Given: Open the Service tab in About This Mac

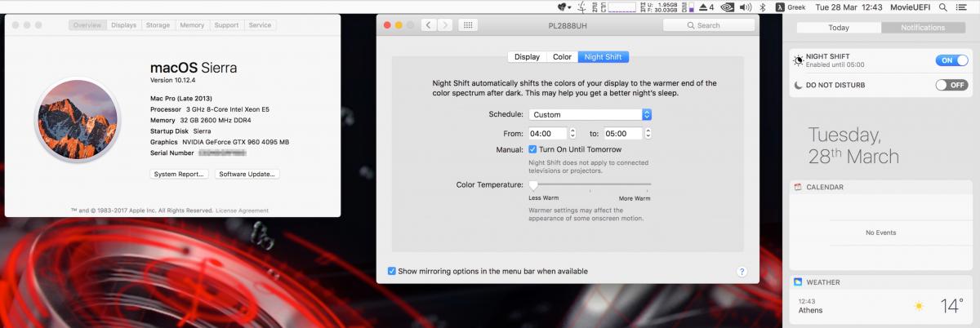Looking at the screenshot, I should click(x=260, y=25).
